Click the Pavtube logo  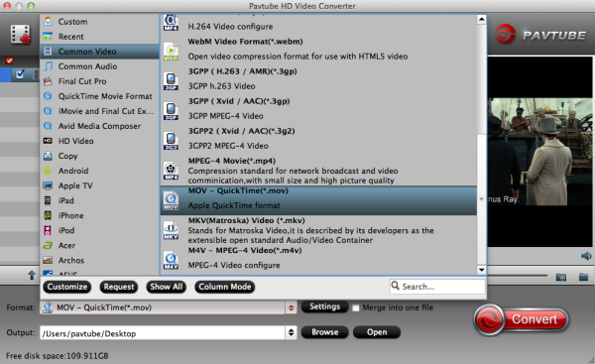point(541,35)
